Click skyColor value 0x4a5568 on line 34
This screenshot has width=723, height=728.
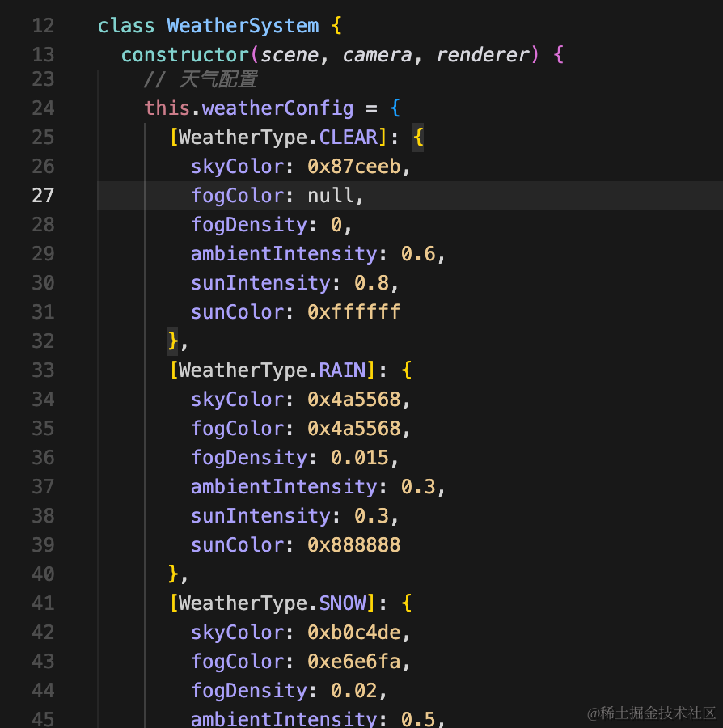pos(354,400)
